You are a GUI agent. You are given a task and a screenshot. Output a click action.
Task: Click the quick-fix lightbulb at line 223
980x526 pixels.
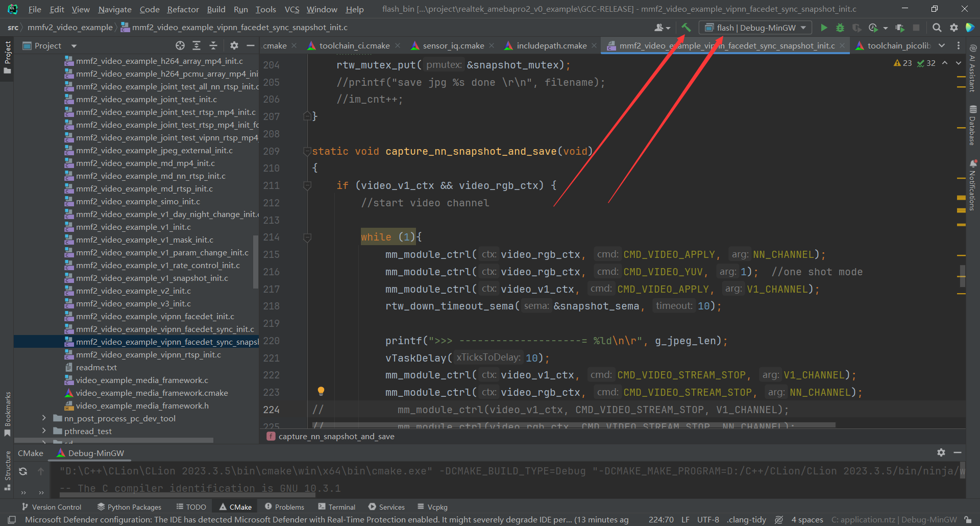321,391
